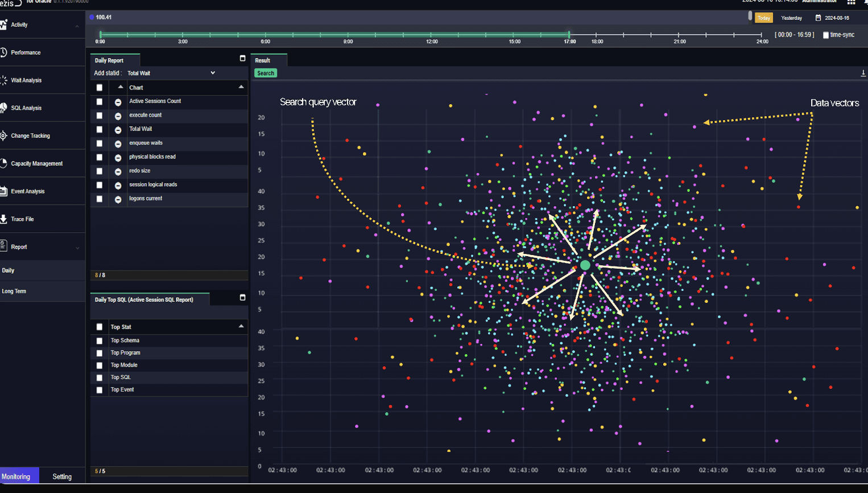Select the Today button
Viewport: 868px width, 493px height.
click(x=764, y=18)
